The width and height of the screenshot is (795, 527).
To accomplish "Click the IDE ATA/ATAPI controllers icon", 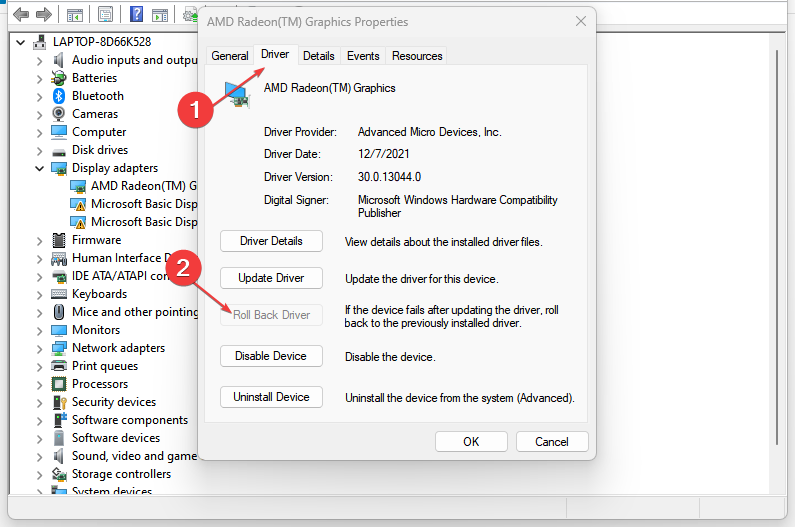I will 59,276.
